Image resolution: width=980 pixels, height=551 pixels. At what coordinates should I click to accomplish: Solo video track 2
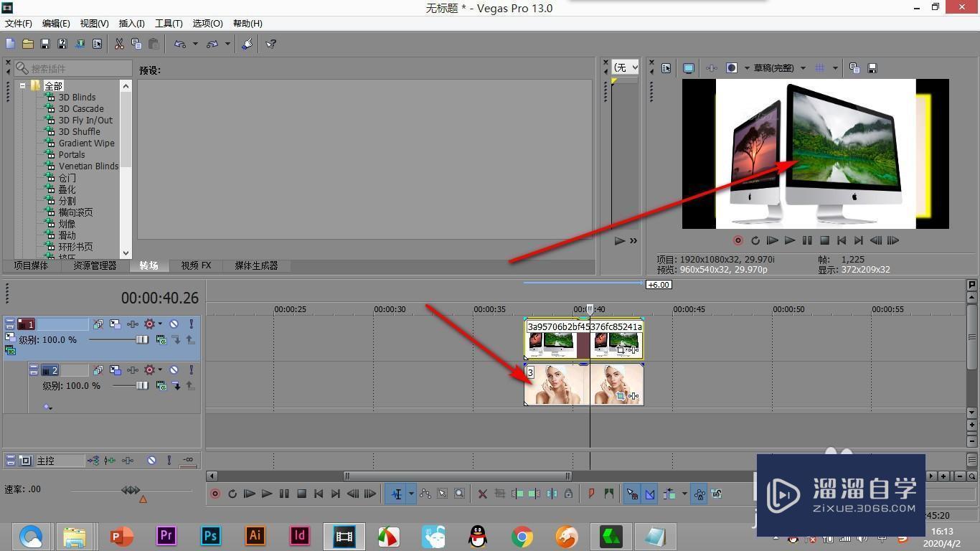click(191, 370)
